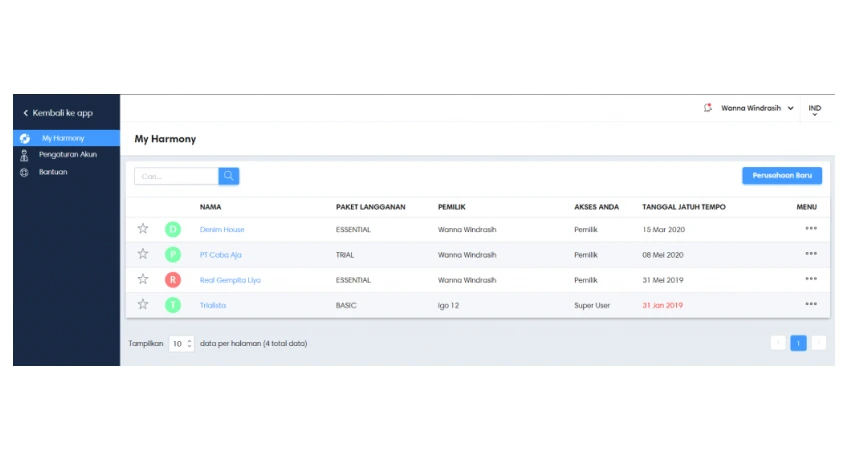Click the Pengaturan Akun sidebar icon

[x=24, y=155]
